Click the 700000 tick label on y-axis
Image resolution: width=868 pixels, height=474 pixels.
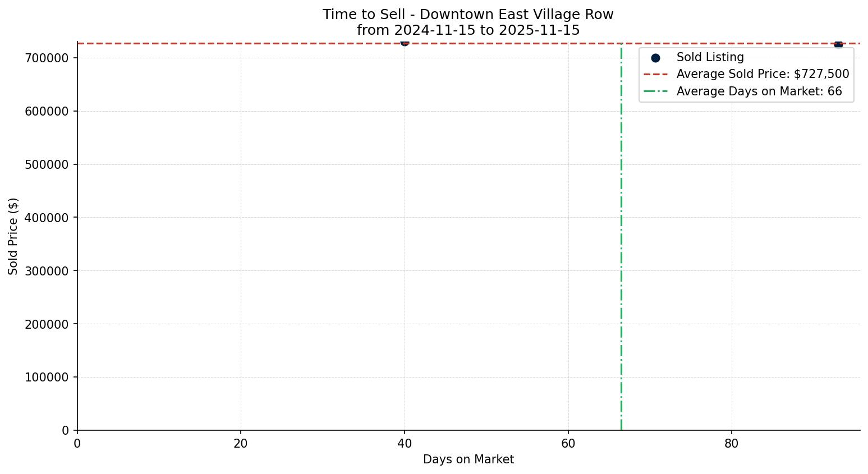coord(47,58)
